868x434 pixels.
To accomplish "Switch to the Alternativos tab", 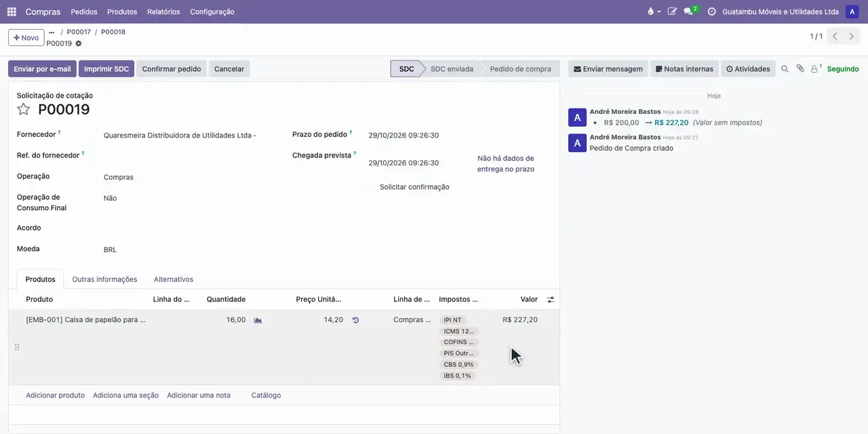I will click(174, 279).
